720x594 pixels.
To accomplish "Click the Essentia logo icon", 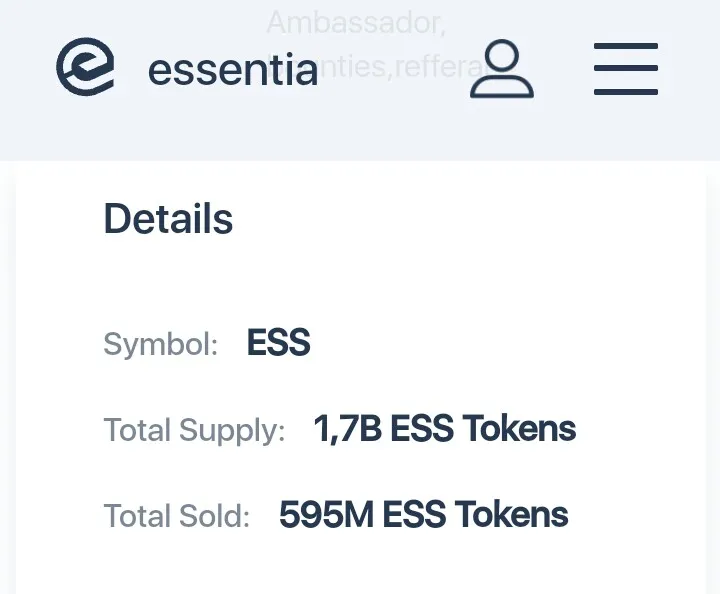I will click(85, 67).
